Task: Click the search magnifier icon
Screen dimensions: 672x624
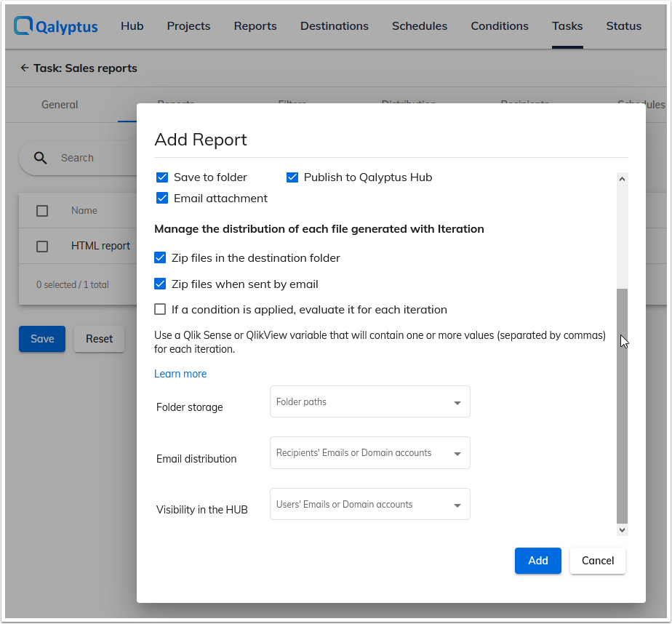Action: [40, 158]
